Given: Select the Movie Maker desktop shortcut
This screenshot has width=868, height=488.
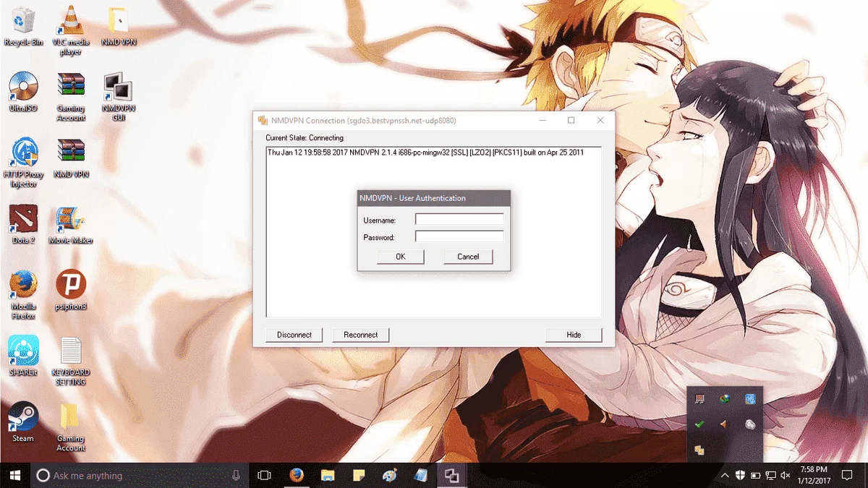Looking at the screenshot, I should coord(71,224).
